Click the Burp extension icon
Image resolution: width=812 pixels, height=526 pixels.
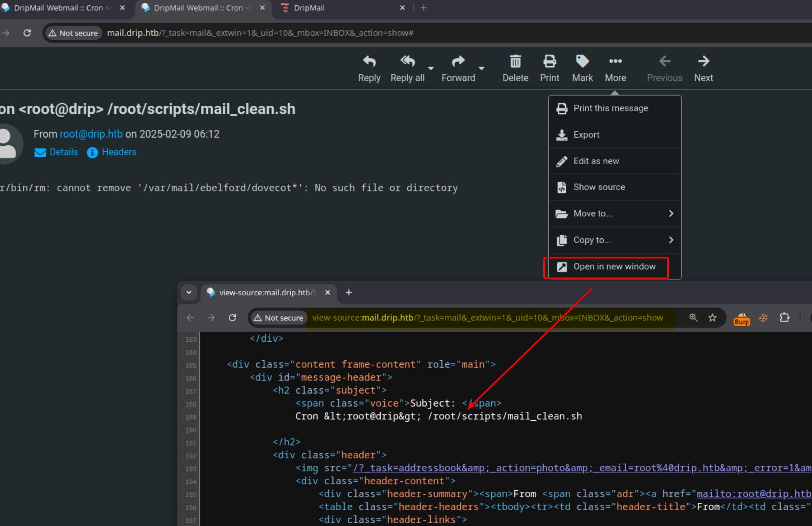[x=742, y=319]
